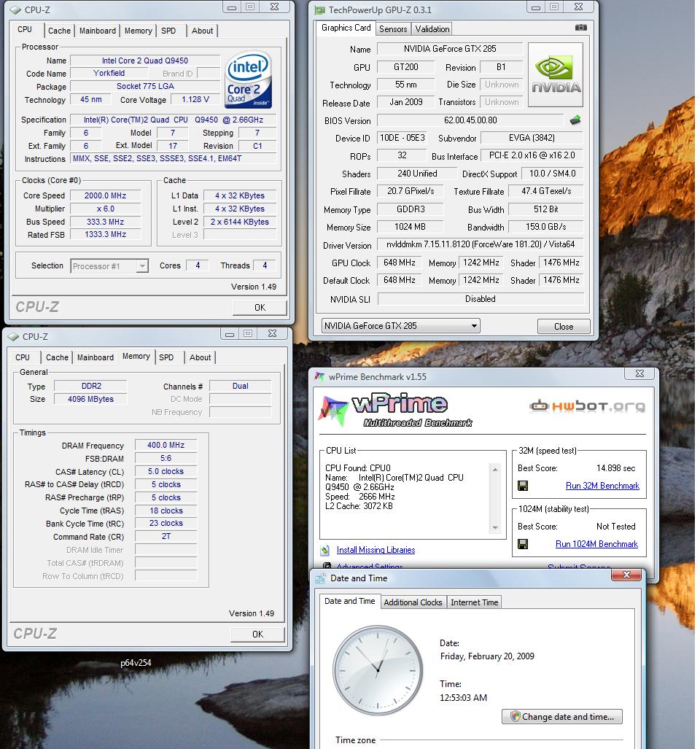Viewport: 700px width, 749px height.
Task: Open CPU tab in lower CPU-Z window
Action: [23, 357]
